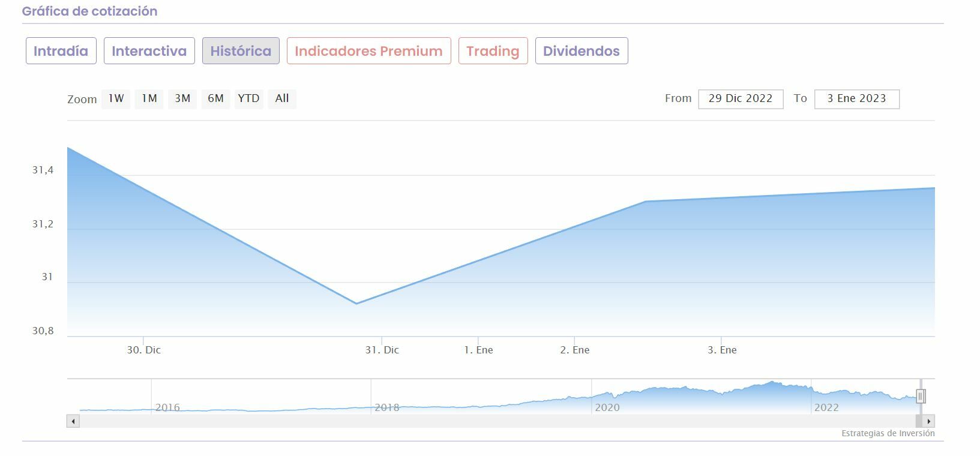Choose the 6M zoom range
Viewport: 980px width, 456px height.
point(215,99)
